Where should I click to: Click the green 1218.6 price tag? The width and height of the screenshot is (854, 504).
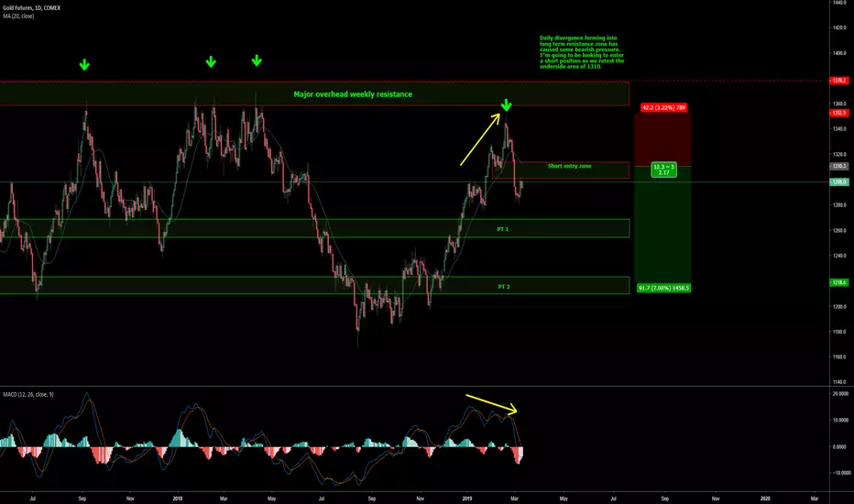click(x=839, y=282)
